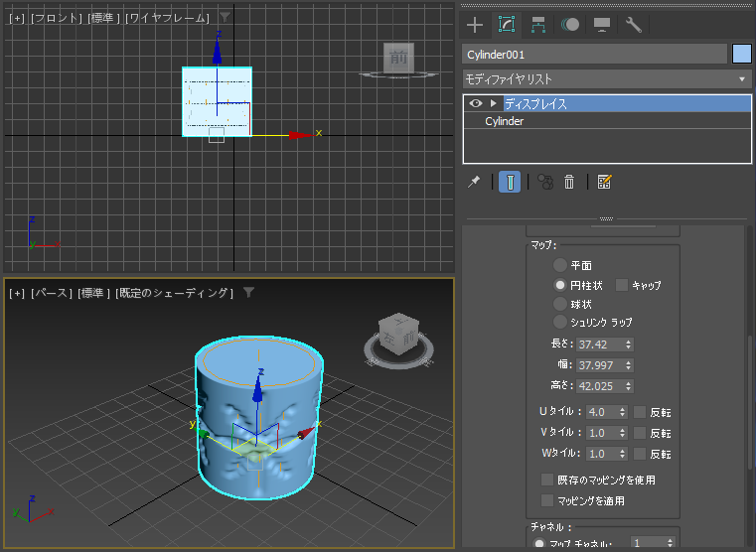Screen dimensions: 756x552
Task: Expand the ディスプレイス modifier sub-objects
Action: pos(493,103)
